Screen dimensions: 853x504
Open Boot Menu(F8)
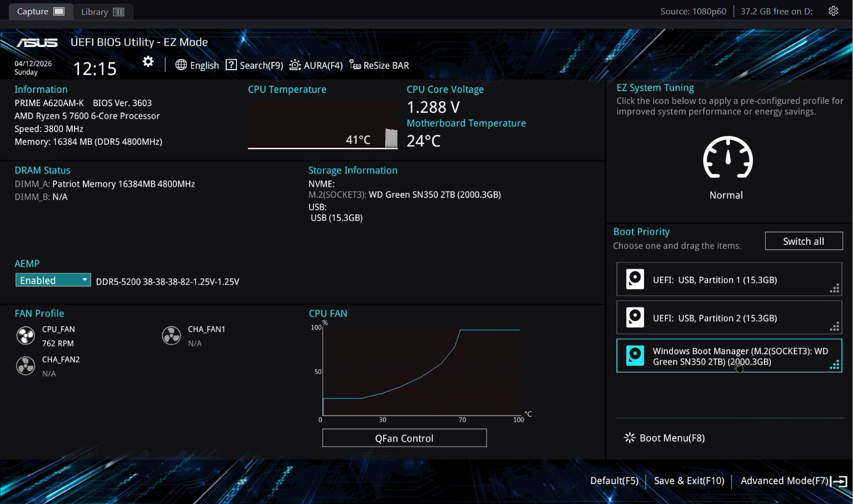pyautogui.click(x=664, y=438)
